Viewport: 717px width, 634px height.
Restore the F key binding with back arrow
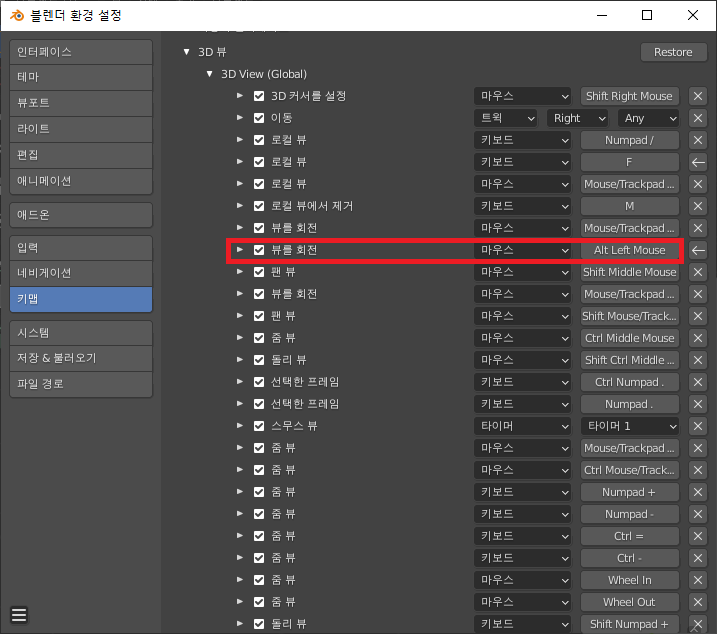pos(698,162)
